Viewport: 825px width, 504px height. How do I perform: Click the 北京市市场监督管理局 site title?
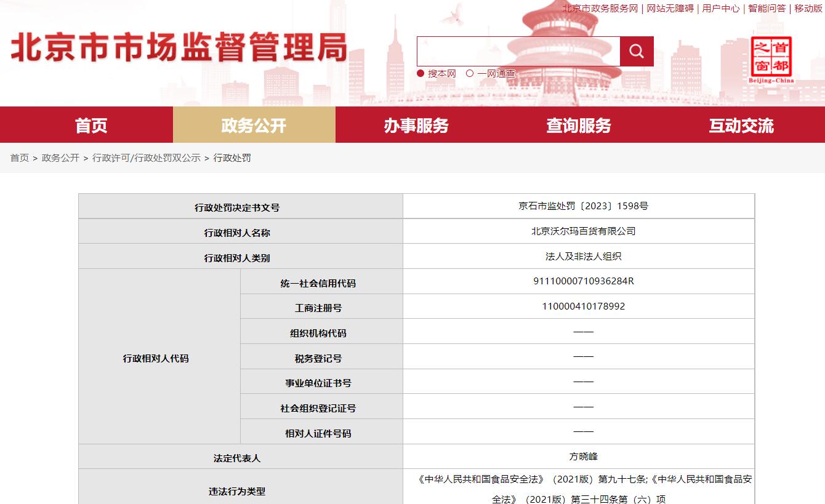point(179,48)
